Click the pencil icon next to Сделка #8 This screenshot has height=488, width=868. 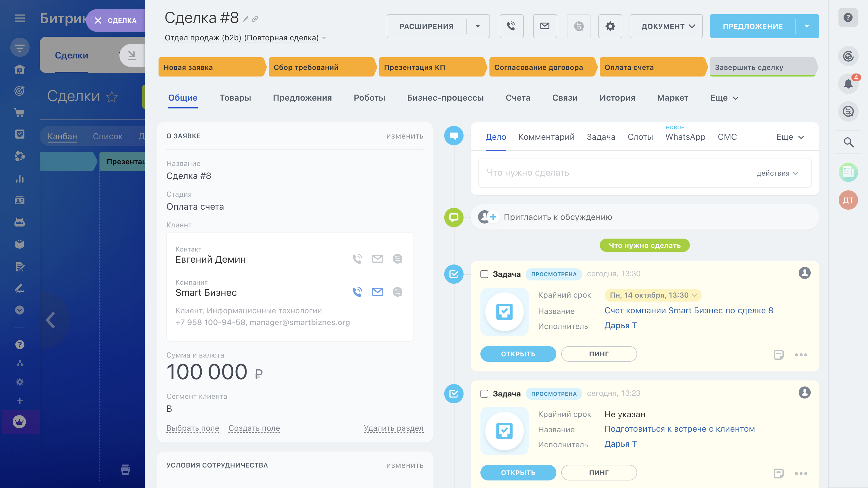246,19
